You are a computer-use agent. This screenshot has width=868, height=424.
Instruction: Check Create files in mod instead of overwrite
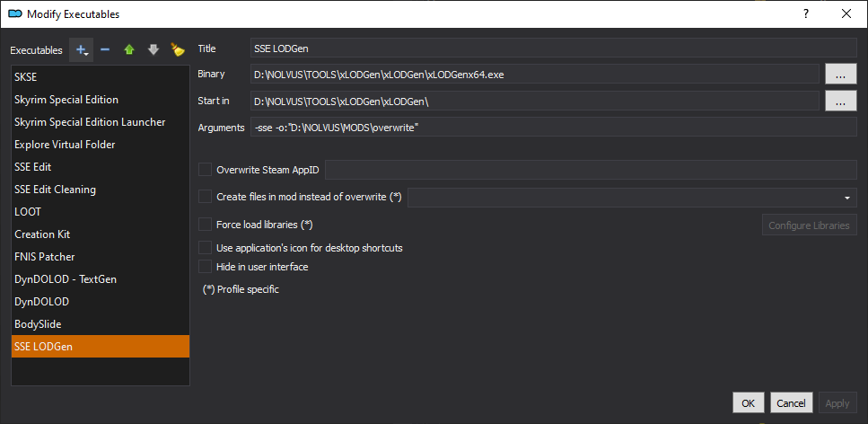click(206, 197)
